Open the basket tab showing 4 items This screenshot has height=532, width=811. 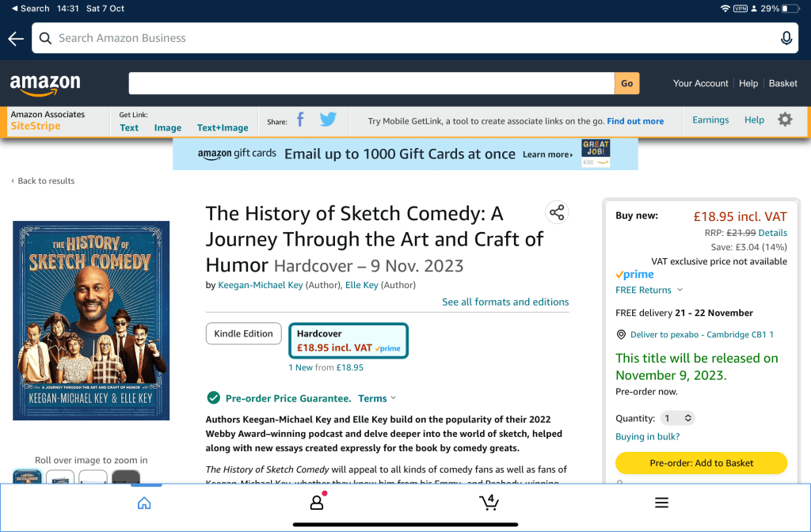point(489,502)
